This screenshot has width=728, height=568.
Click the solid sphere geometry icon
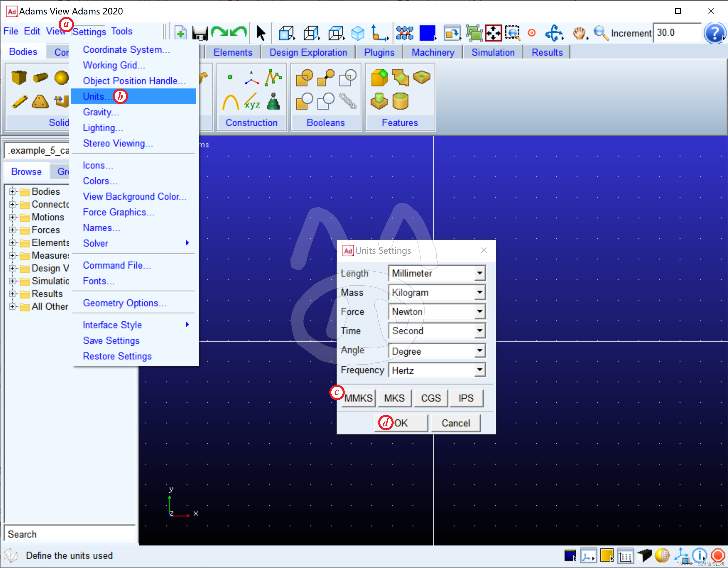(x=61, y=78)
